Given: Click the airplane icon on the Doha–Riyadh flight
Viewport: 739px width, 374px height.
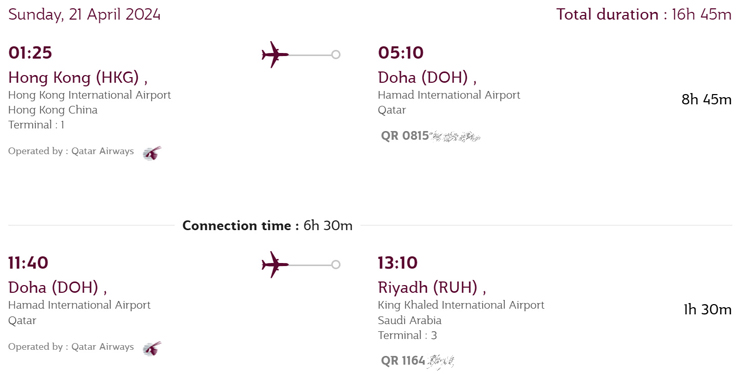Looking at the screenshot, I should pos(275,265).
